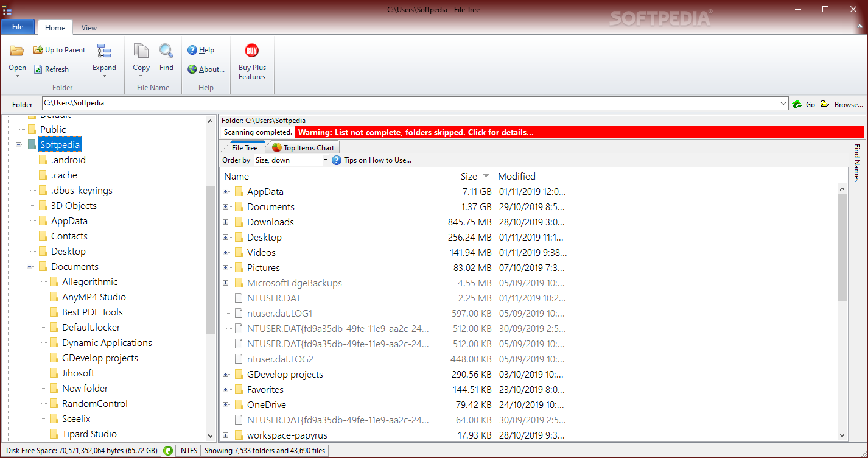Sort by the Size column header
Viewport: 868px width, 458px height.
(x=464, y=177)
